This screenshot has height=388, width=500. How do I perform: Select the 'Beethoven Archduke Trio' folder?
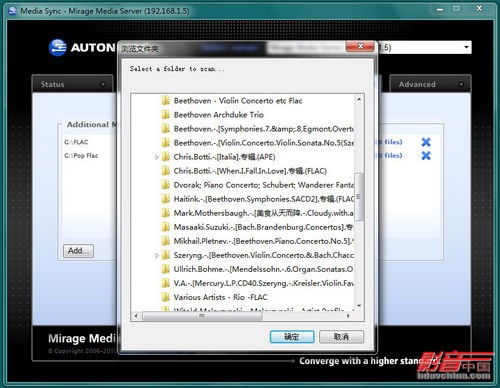click(x=219, y=115)
